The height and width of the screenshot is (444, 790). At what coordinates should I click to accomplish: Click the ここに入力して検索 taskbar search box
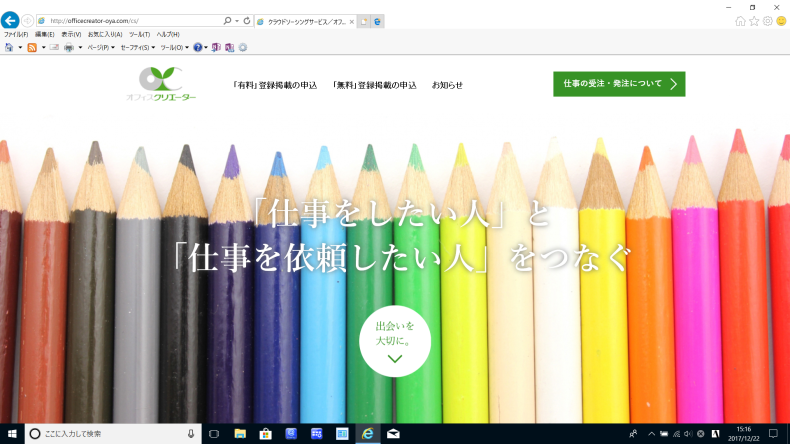[113, 433]
